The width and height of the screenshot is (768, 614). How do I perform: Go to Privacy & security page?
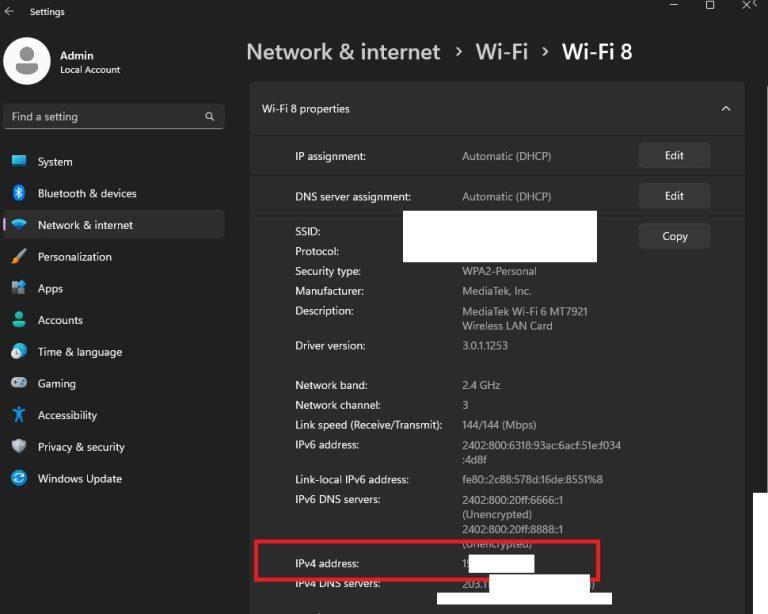coord(80,447)
